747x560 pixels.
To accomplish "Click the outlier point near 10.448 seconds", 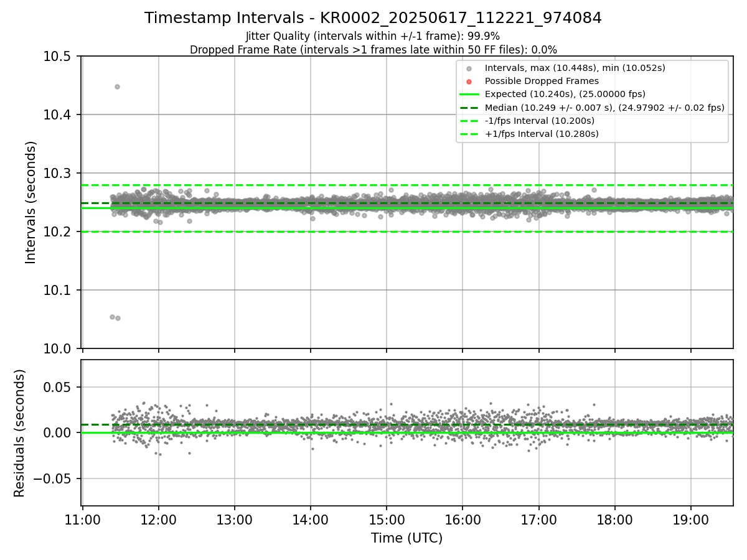I will 117,86.
